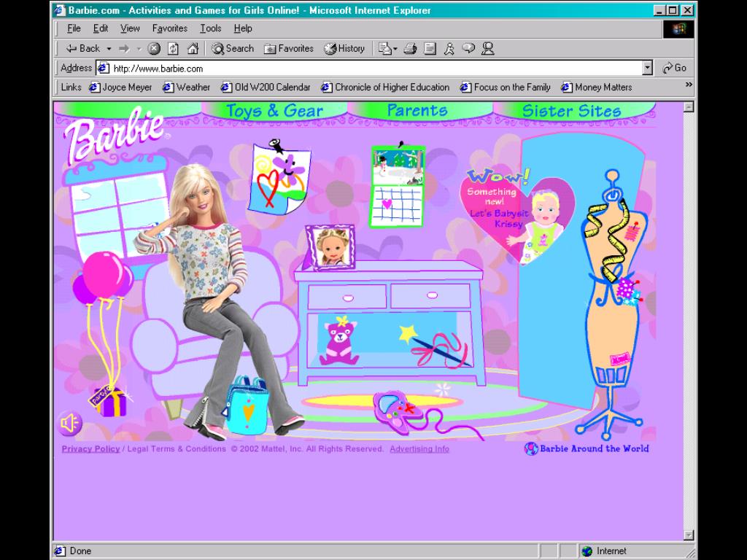Click the framed girl photo on dresser

[x=330, y=248]
